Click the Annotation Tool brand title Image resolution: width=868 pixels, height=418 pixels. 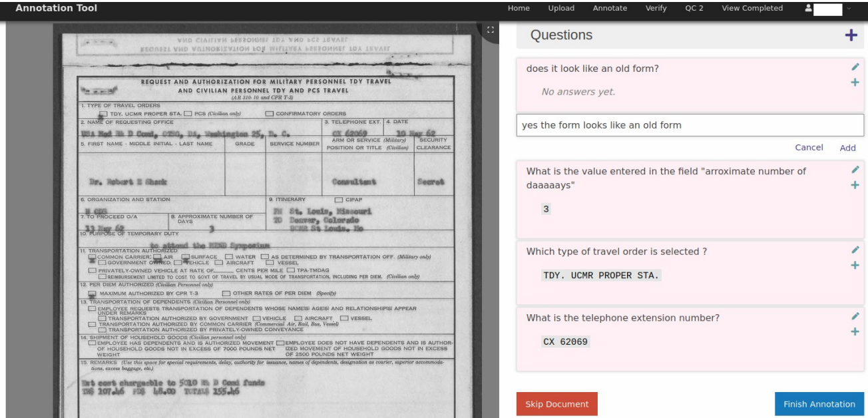point(56,8)
